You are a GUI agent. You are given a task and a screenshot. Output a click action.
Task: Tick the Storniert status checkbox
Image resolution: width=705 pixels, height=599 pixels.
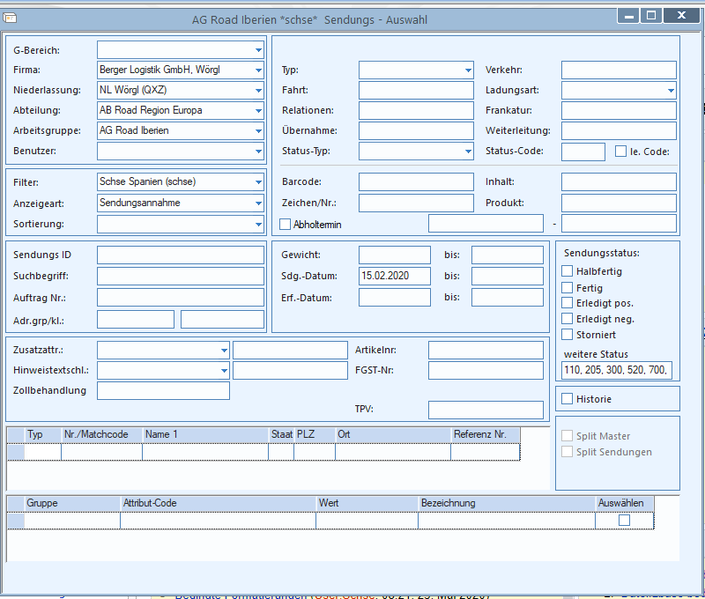point(567,335)
